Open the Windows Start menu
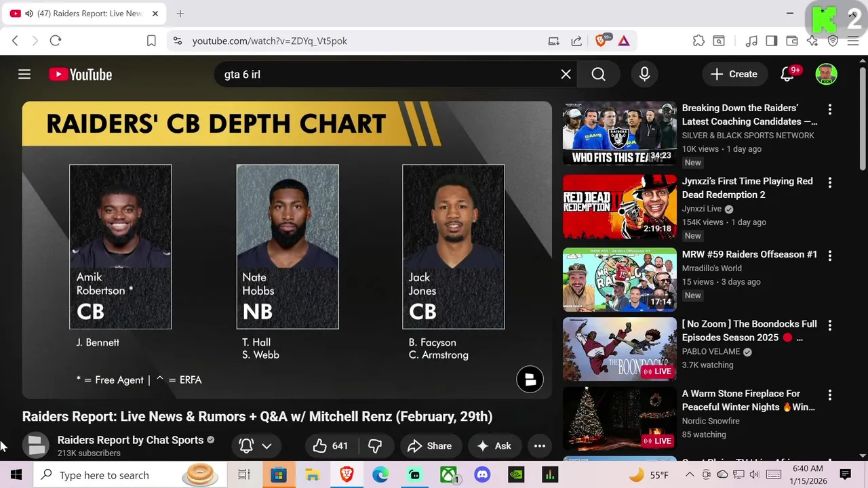 16,475
